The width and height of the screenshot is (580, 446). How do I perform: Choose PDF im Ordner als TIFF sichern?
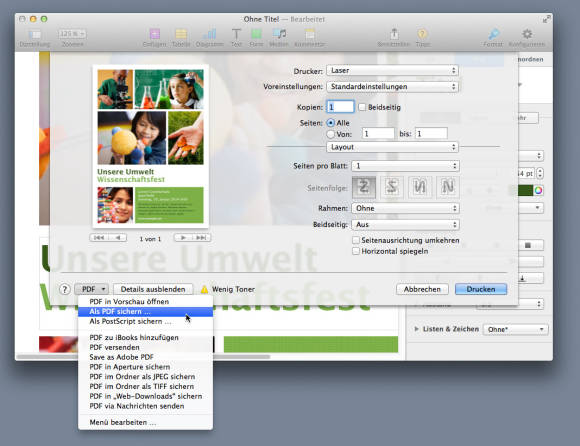145,386
